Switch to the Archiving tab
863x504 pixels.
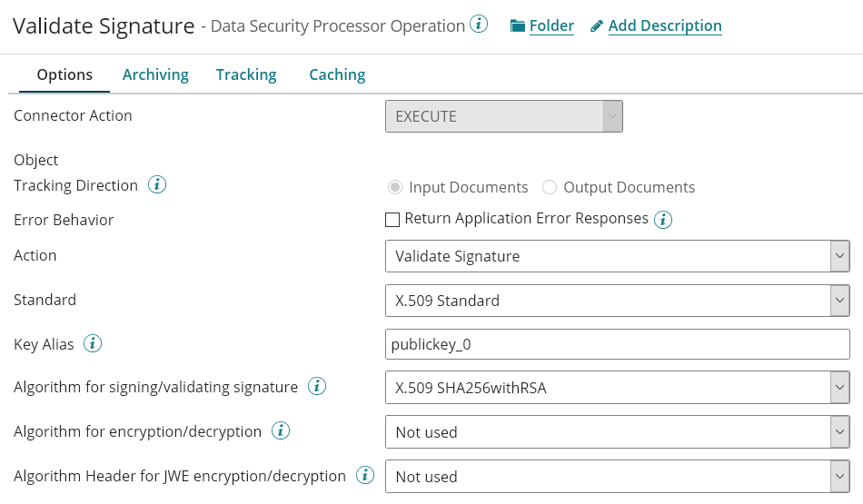[x=155, y=74]
